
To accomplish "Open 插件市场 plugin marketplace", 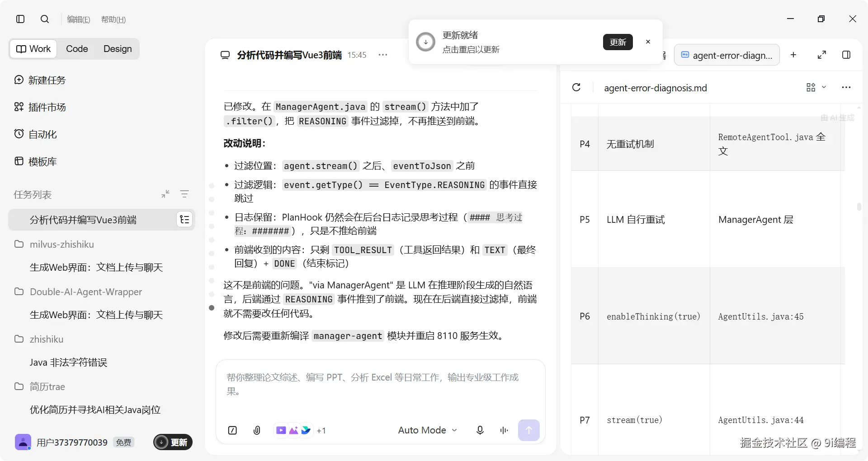I will click(40, 107).
